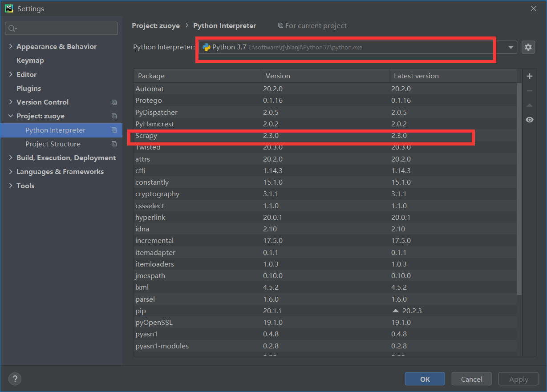Expand the Editor section
This screenshot has height=392, width=547.
tap(11, 74)
